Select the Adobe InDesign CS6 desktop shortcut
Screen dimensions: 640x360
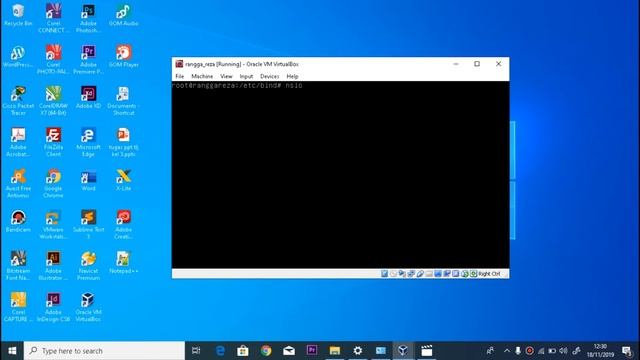[x=53, y=307]
